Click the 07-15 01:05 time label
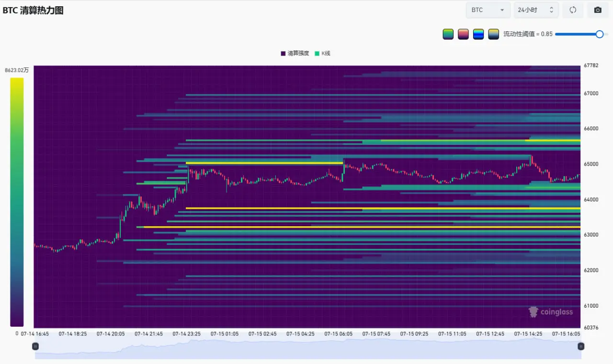 tap(225, 334)
